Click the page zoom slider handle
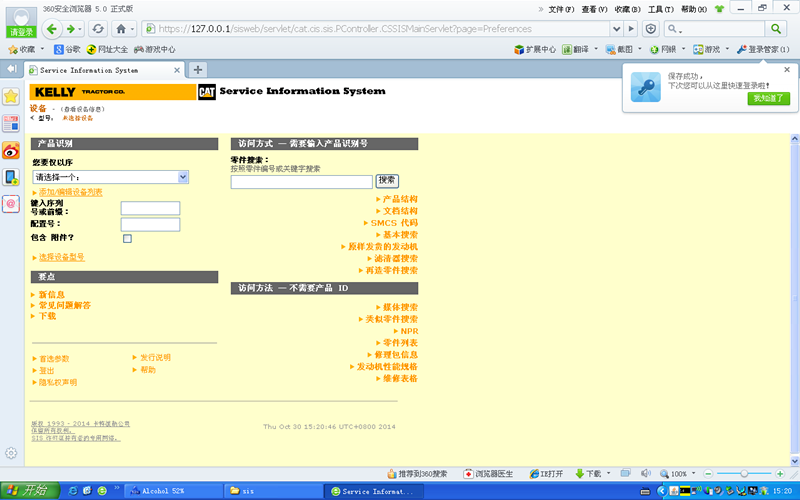The image size is (800, 500). (744, 473)
